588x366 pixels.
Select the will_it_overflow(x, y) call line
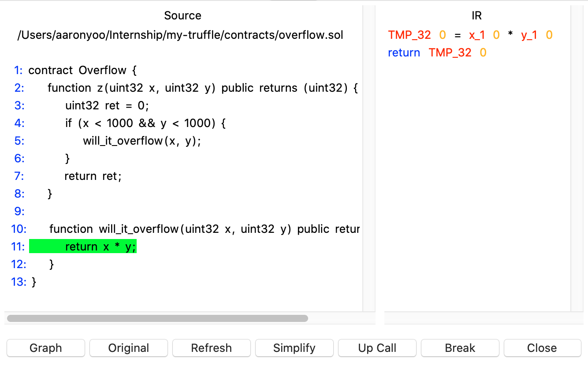tap(142, 141)
